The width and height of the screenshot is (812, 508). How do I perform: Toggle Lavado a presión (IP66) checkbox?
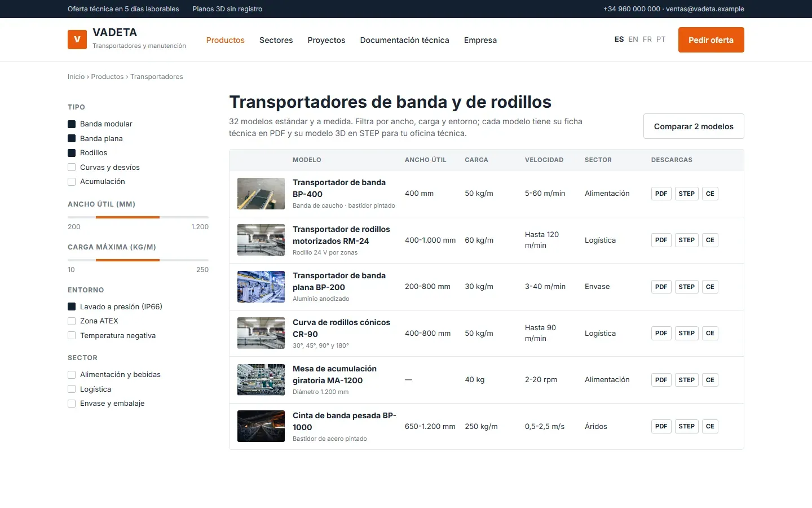click(72, 306)
